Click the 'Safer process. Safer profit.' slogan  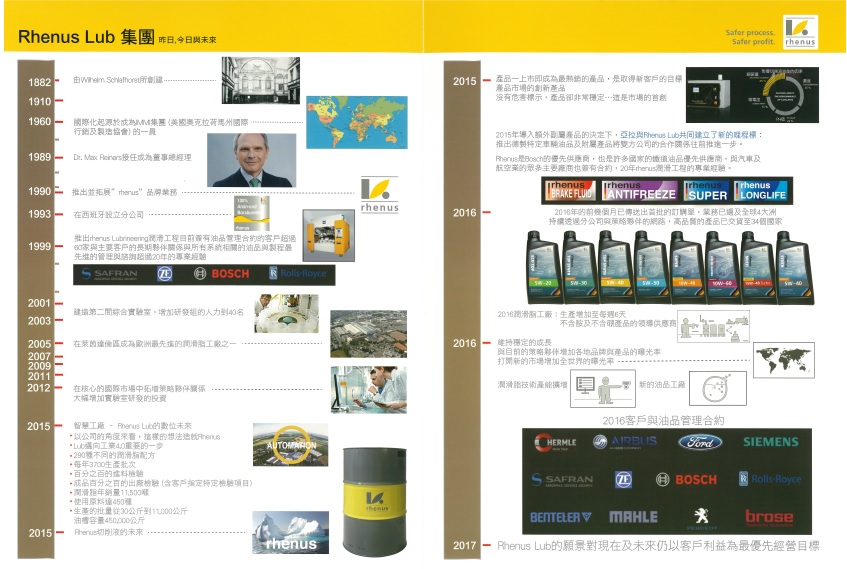pyautogui.click(x=750, y=37)
